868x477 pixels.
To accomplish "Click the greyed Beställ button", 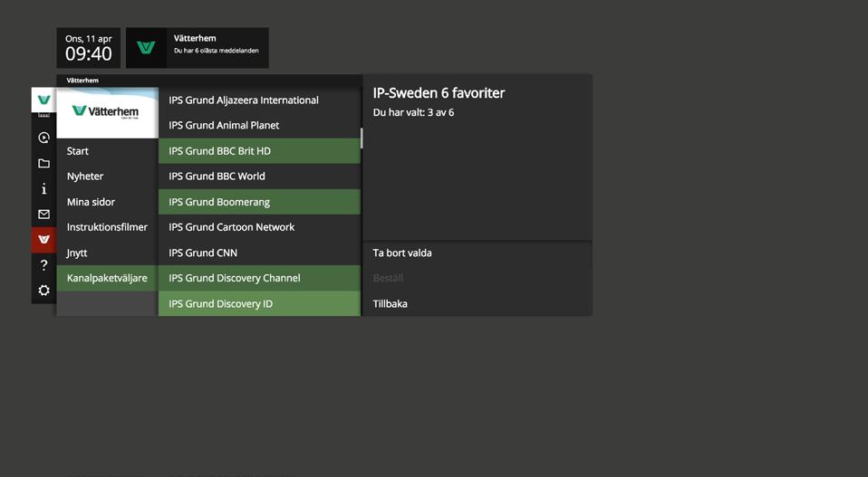I will click(477, 278).
